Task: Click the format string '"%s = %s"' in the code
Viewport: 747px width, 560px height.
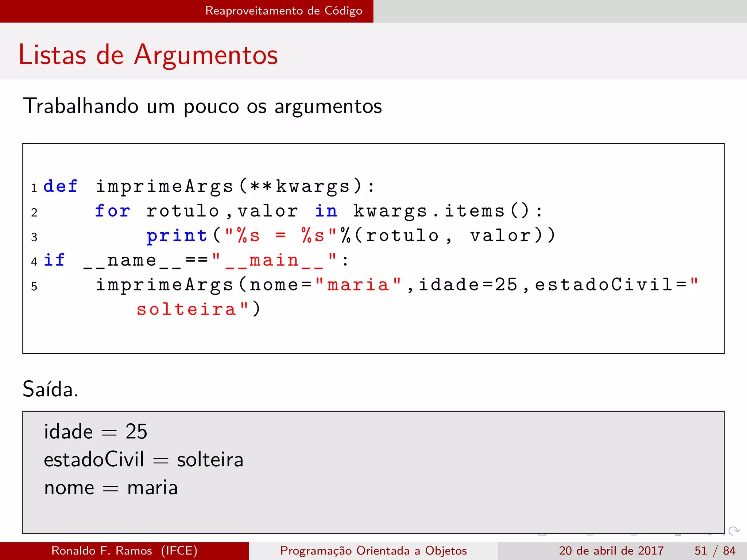Action: (x=280, y=236)
